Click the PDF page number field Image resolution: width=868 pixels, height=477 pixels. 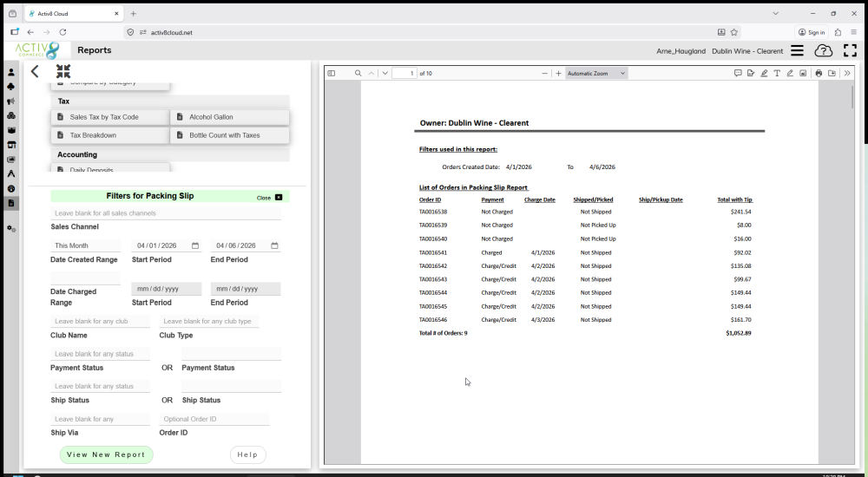tap(404, 73)
